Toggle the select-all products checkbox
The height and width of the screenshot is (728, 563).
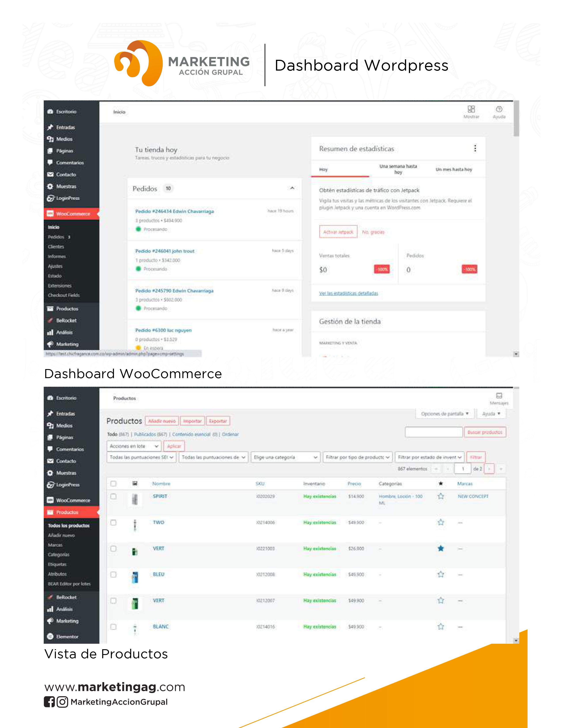pos(113,484)
